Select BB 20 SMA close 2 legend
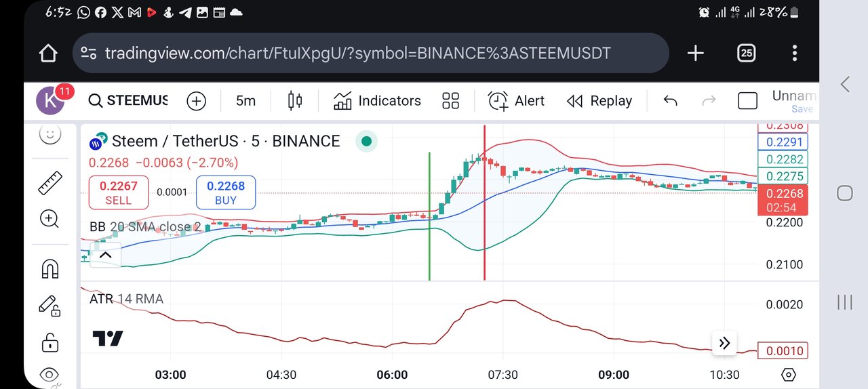 pos(145,226)
